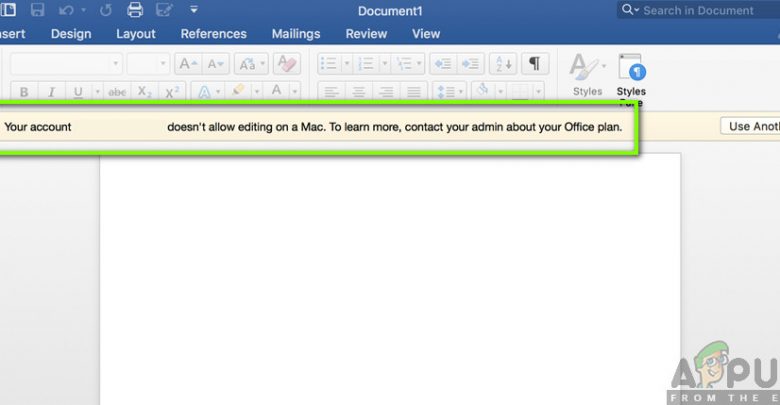
Task: Click the Decrease Font Size icon
Action: point(216,64)
